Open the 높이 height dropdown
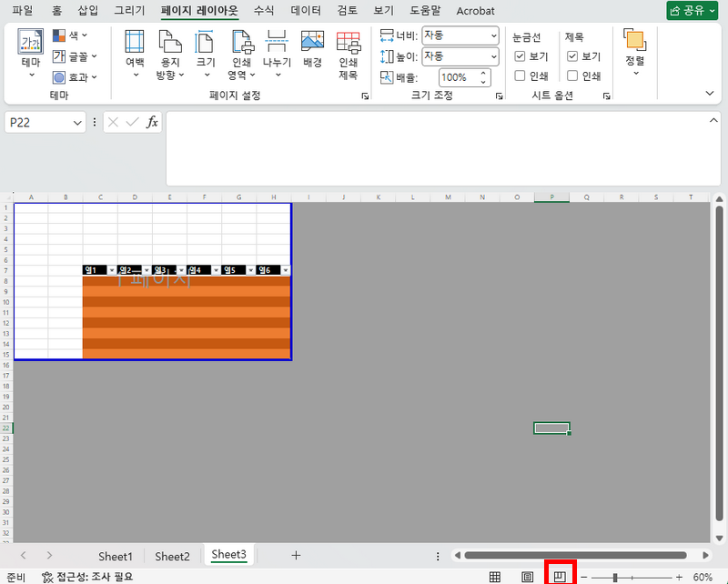This screenshot has height=584, width=728. pyautogui.click(x=493, y=56)
